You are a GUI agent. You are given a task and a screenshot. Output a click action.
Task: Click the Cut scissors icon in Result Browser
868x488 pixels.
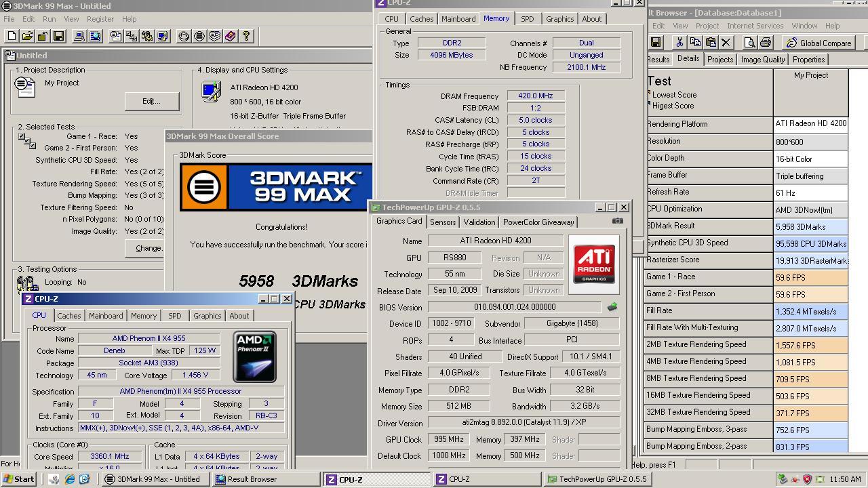pyautogui.click(x=679, y=43)
